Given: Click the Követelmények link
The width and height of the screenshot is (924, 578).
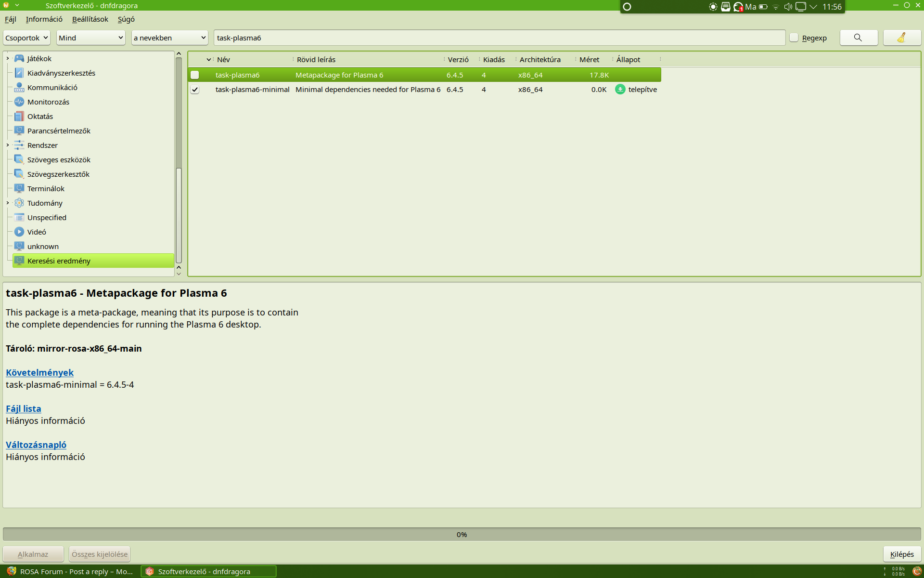Looking at the screenshot, I should pyautogui.click(x=39, y=372).
